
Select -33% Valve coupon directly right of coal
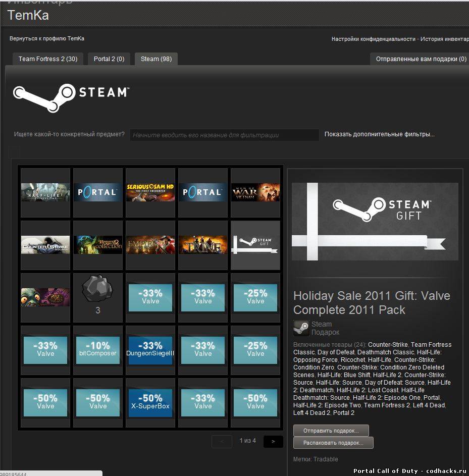[150, 297]
